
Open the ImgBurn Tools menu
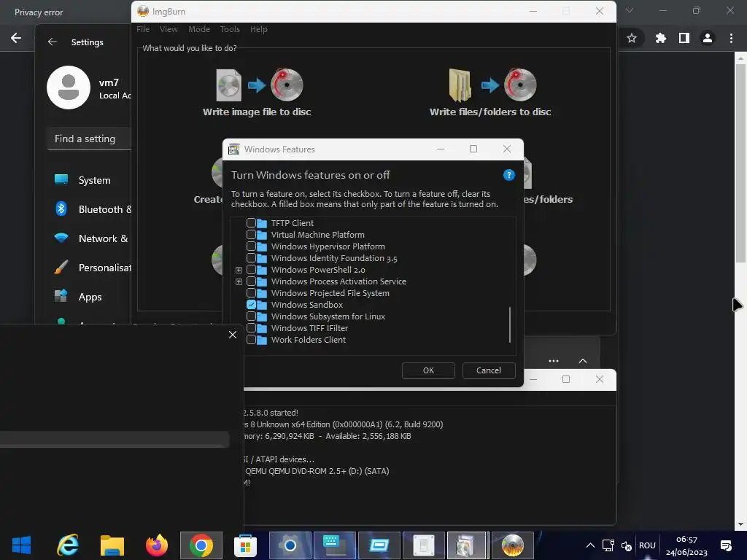click(230, 29)
